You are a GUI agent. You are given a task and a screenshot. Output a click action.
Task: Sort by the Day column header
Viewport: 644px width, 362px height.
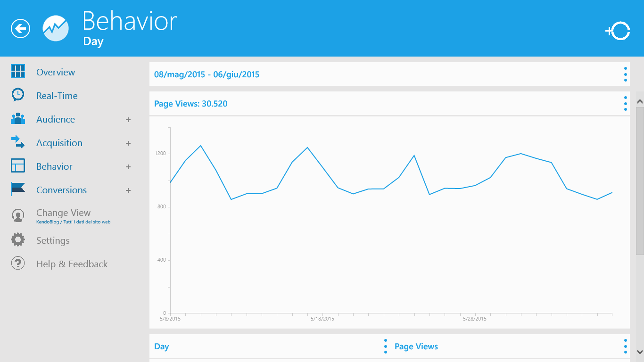coord(162,346)
